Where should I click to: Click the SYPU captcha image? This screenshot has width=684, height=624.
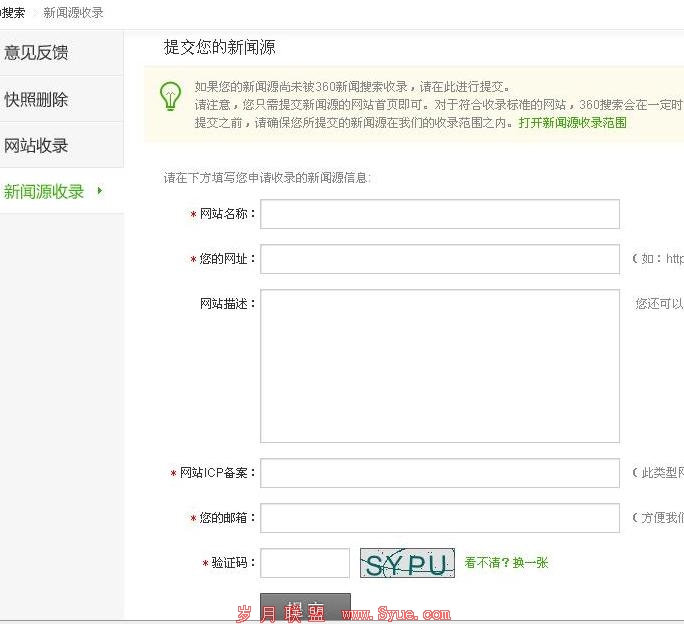(x=407, y=563)
